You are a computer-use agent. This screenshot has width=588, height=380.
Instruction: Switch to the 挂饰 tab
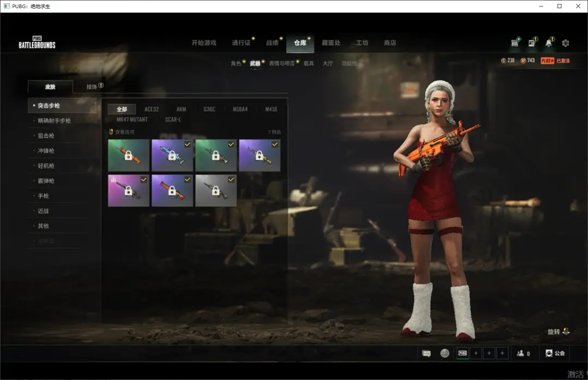[x=92, y=87]
